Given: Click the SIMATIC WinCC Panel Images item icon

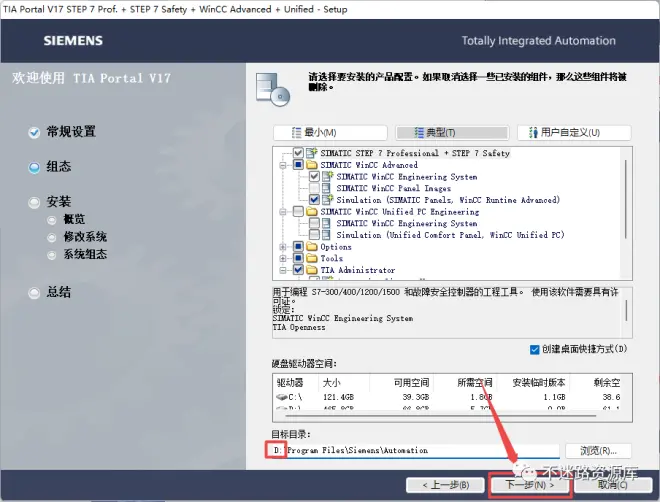Looking at the screenshot, I should pyautogui.click(x=327, y=188).
